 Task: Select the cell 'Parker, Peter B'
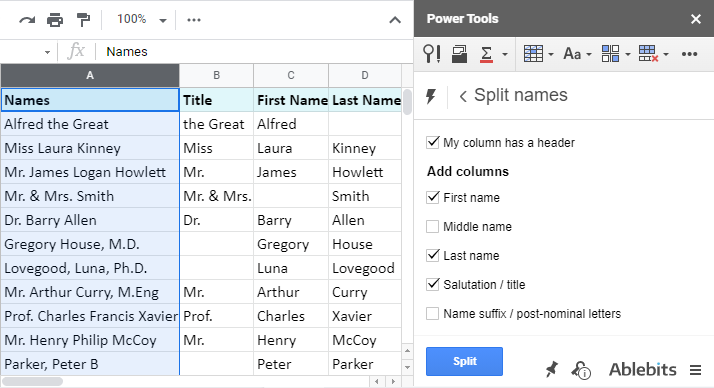click(90, 364)
